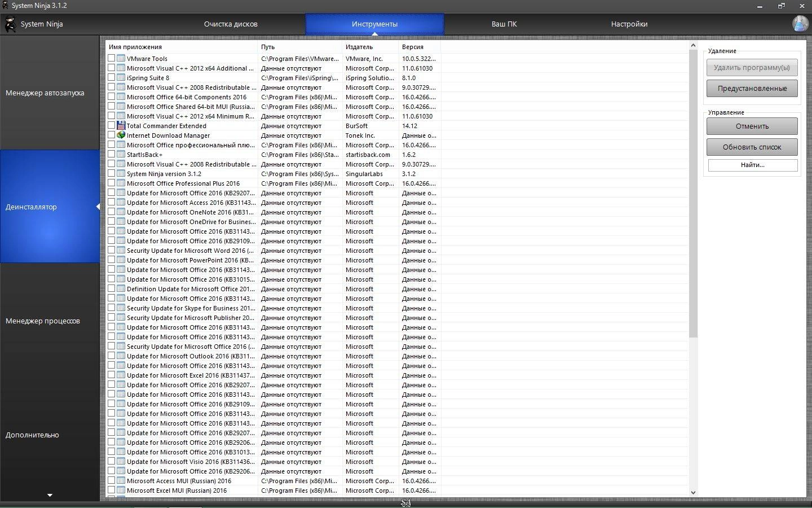Open the flask icon in top-right corner
The width and height of the screenshot is (812, 508).
pyautogui.click(x=800, y=24)
